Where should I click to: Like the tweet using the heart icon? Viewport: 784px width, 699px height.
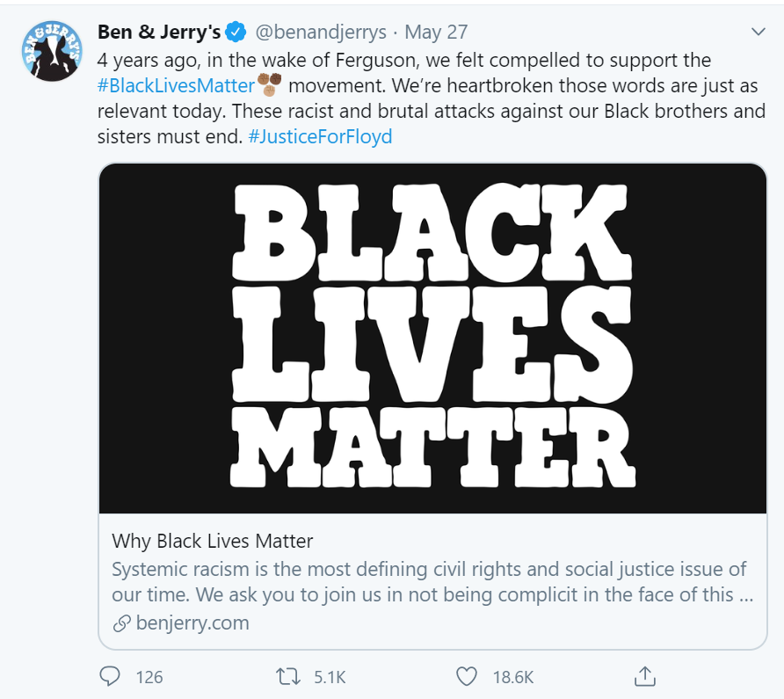465,677
